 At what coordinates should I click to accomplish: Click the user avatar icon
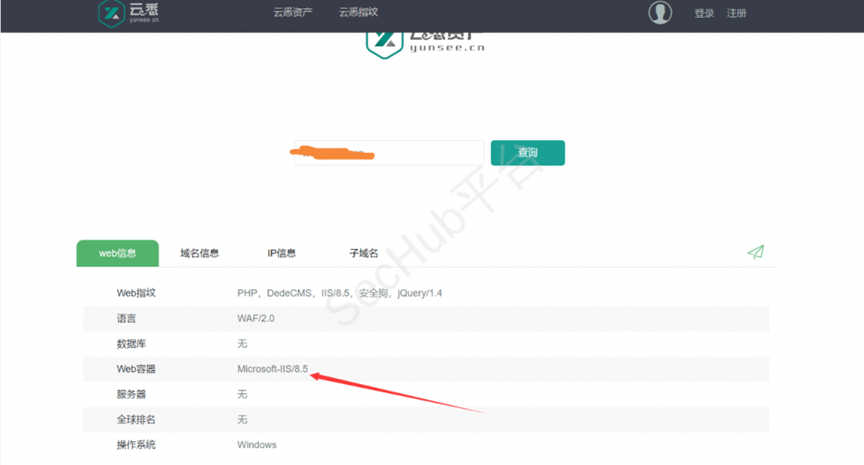(x=660, y=13)
